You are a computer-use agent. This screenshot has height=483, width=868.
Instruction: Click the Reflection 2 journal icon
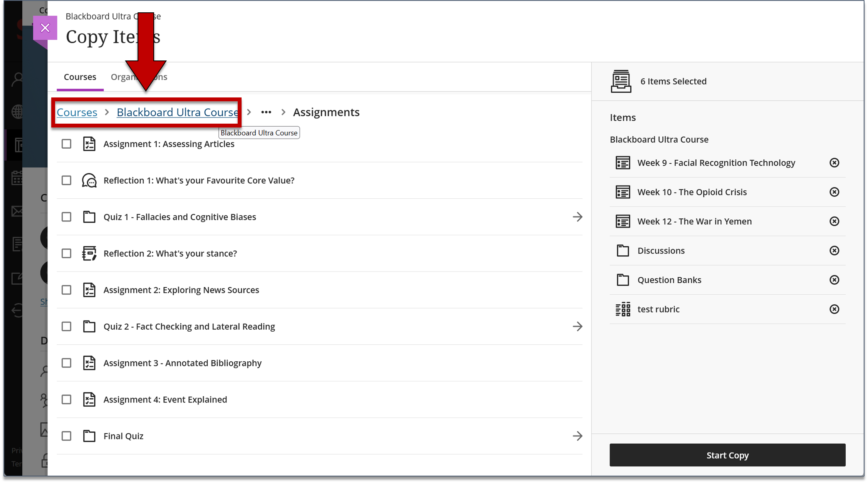[89, 253]
